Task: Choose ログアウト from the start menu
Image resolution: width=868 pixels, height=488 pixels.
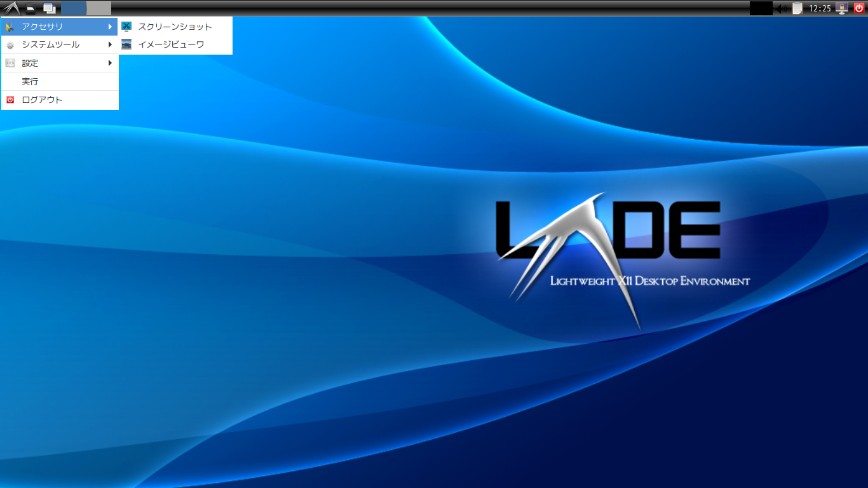Action: (60, 100)
